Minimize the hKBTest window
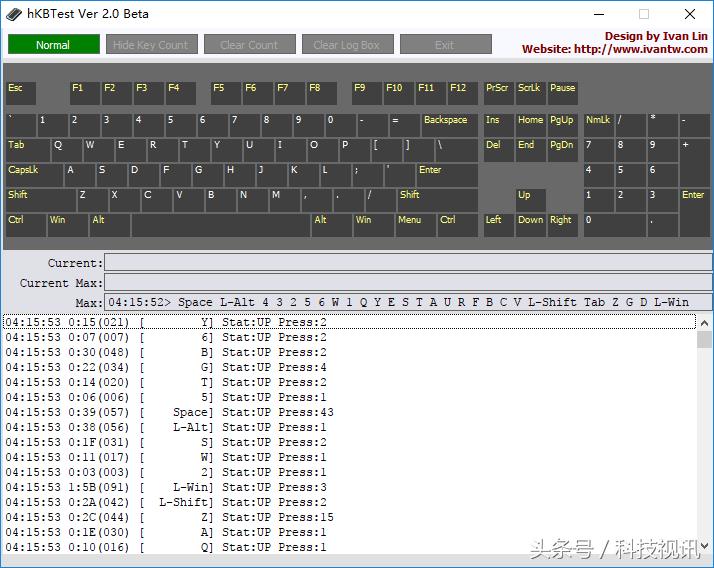 (x=599, y=14)
